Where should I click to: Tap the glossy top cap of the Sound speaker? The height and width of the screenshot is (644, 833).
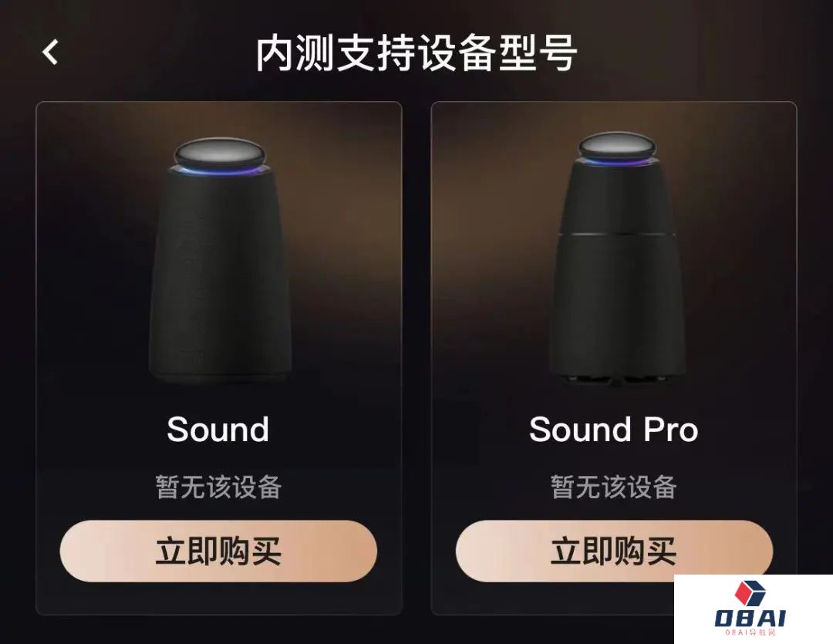coord(219,153)
